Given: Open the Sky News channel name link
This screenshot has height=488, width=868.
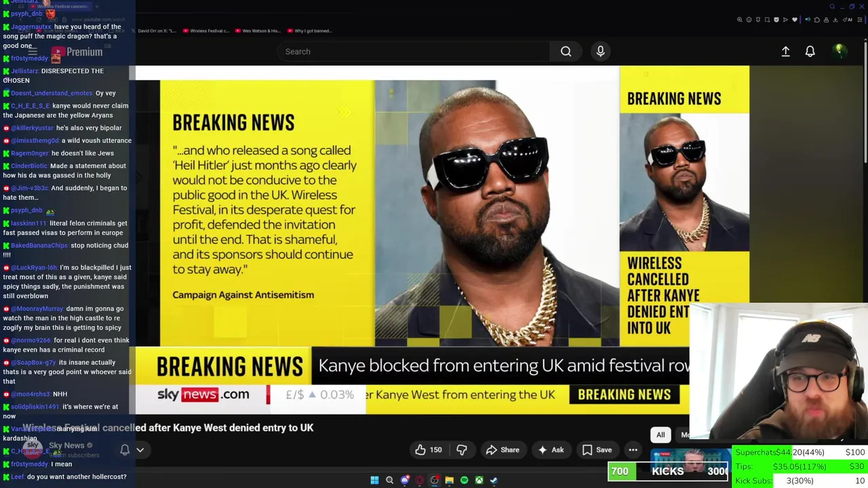Looking at the screenshot, I should (x=66, y=445).
